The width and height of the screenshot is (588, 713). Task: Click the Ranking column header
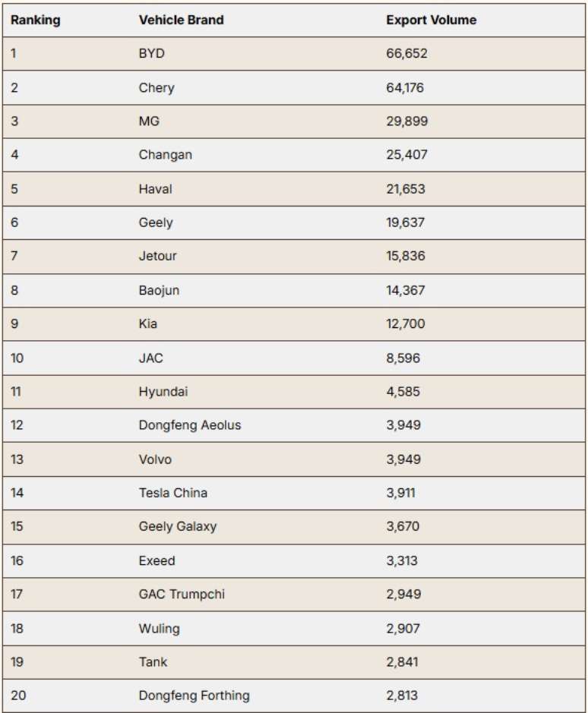pos(36,20)
